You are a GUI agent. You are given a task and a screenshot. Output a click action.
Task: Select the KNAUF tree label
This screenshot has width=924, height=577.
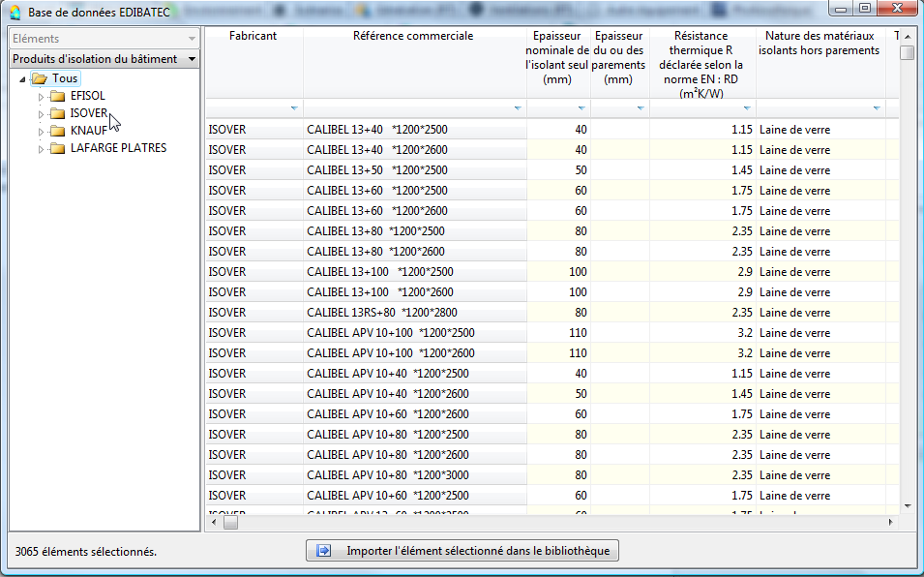(x=89, y=131)
